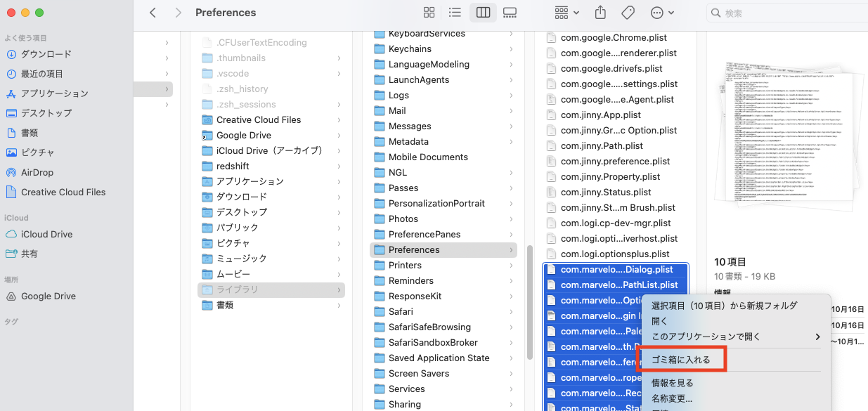Switch to gallery view
868x411 pixels.
510,13
